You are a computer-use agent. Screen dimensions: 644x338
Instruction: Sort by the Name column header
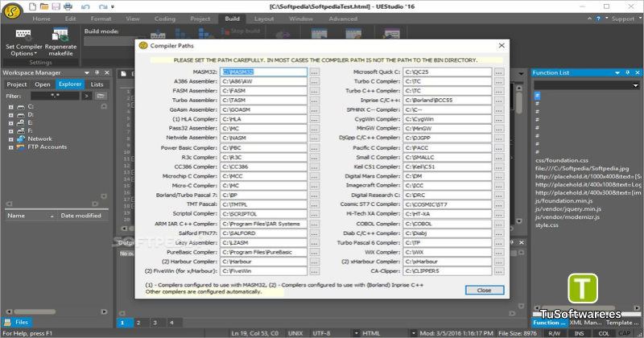(31, 216)
